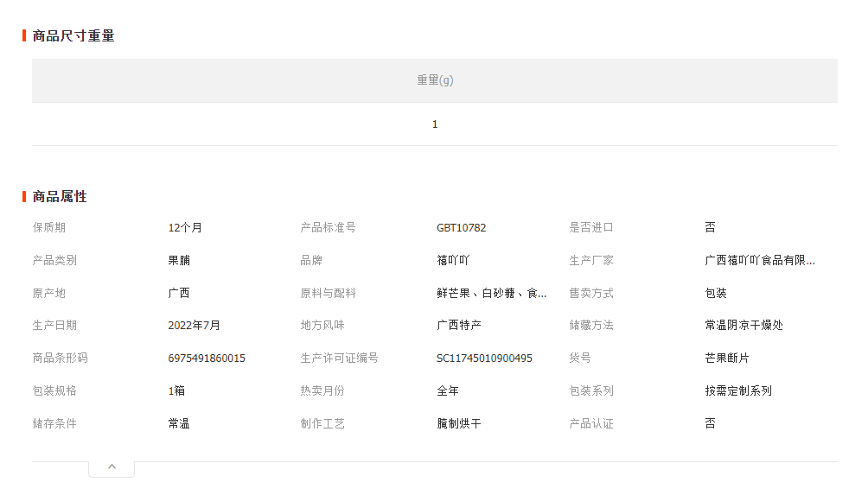Click the truncated 生产厂家 company name
Viewport: 868px width, 495px height.
pos(759,260)
